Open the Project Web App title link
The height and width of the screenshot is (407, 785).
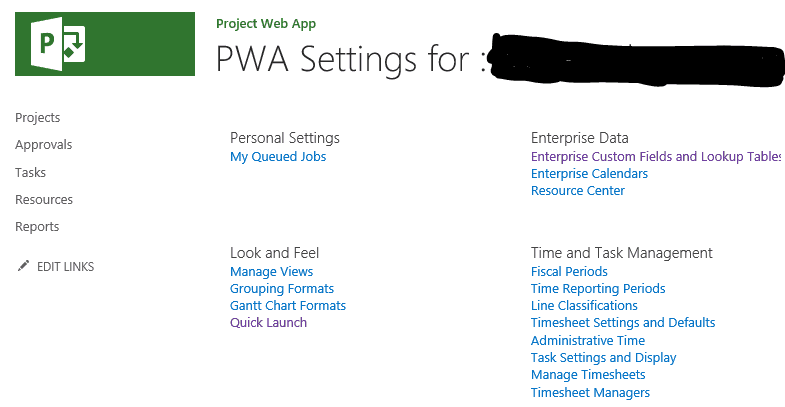pyautogui.click(x=266, y=24)
